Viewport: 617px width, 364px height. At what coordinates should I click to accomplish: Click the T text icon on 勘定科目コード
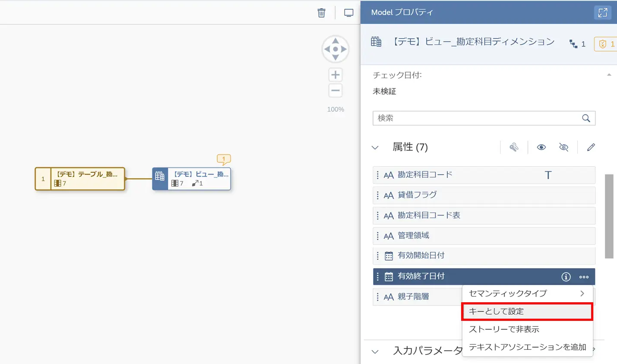[548, 175]
